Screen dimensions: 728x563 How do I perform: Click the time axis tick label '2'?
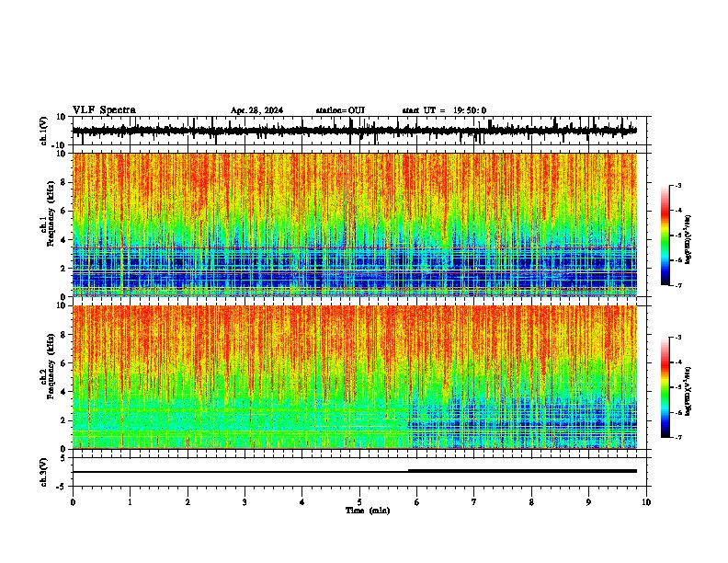coord(188,502)
